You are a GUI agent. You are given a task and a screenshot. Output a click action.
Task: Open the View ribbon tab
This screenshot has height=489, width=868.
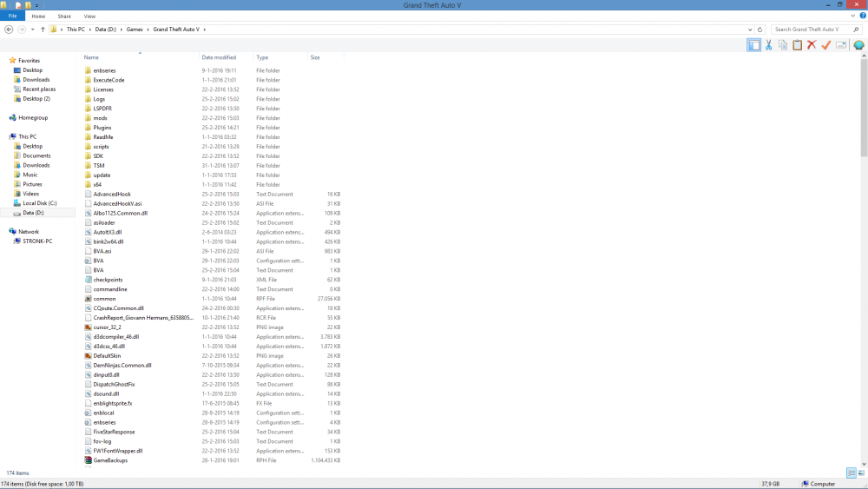pyautogui.click(x=89, y=16)
